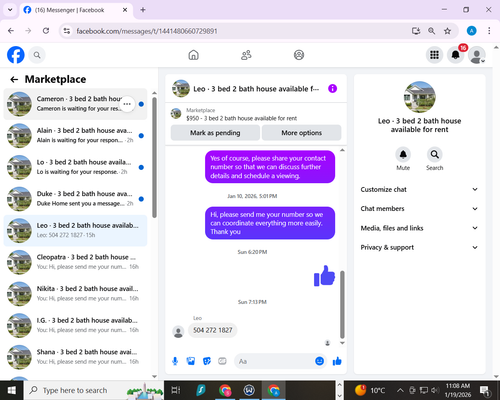Open Groups icon in top navigation
This screenshot has width=500, height=400.
coord(299,55)
